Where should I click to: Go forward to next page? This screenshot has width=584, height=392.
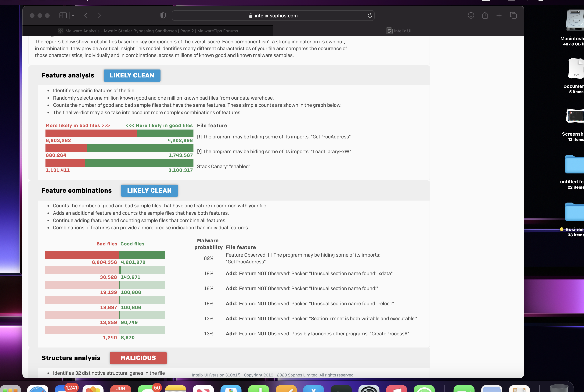click(99, 16)
